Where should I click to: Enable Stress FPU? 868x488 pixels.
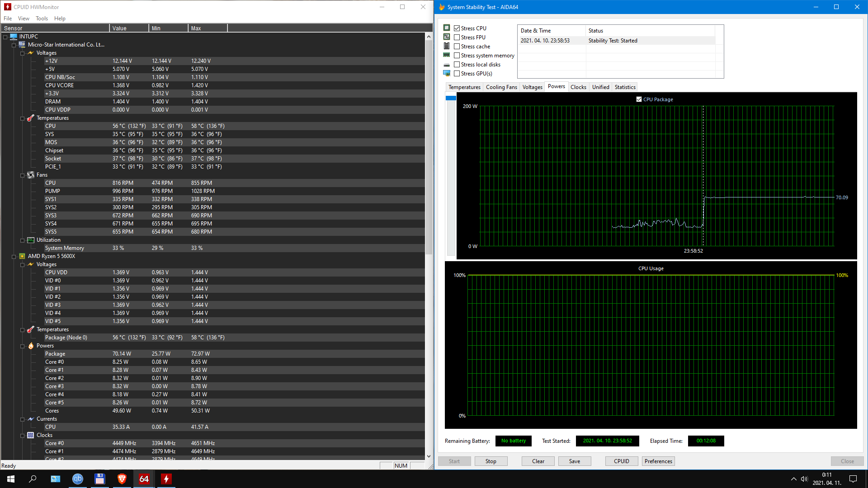457,38
